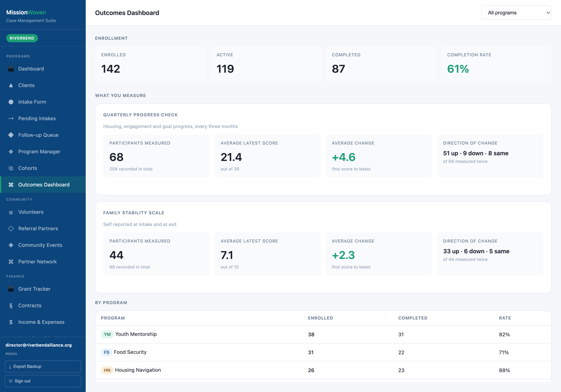Click the 142 enrolled count
561x392 pixels.
pyautogui.click(x=111, y=69)
